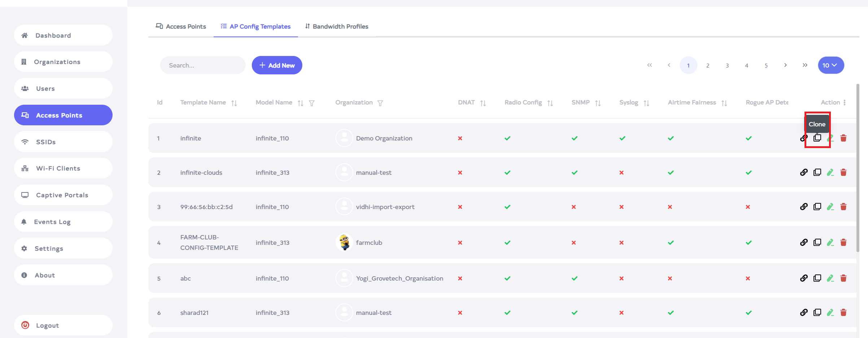
Task: Delete the infinite-clouds template
Action: point(843,172)
